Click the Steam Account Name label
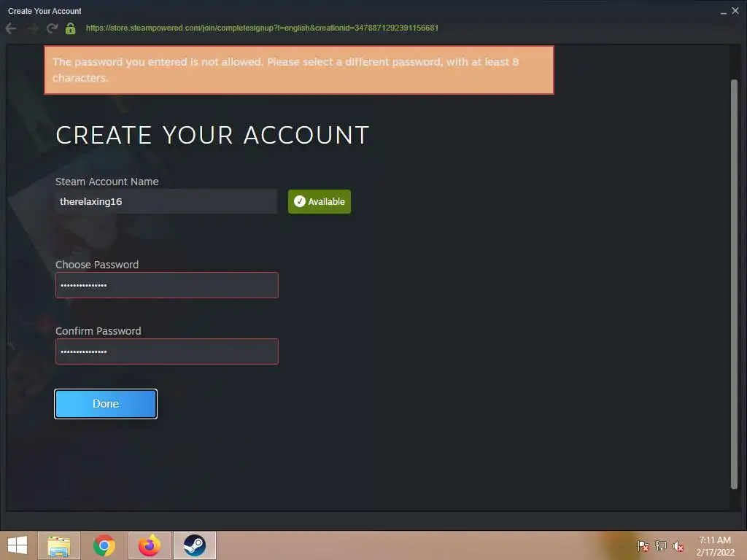The height and width of the screenshot is (560, 747). coord(107,182)
